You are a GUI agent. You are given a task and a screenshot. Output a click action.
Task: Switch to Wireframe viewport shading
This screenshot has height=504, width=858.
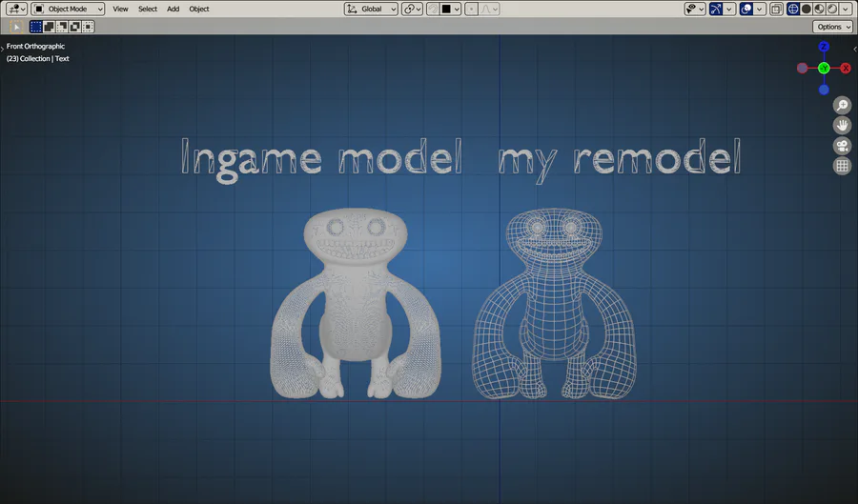793,9
